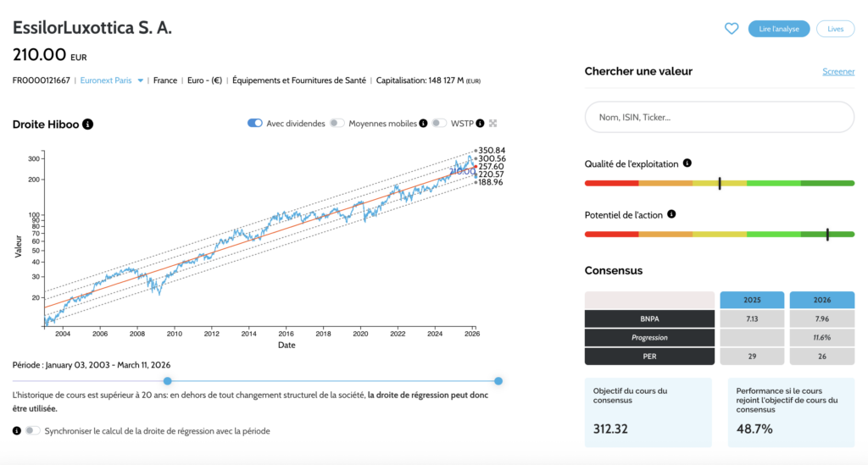The image size is (868, 465).
Task: Click info icon next to Droite Hiboo
Action: click(x=88, y=125)
